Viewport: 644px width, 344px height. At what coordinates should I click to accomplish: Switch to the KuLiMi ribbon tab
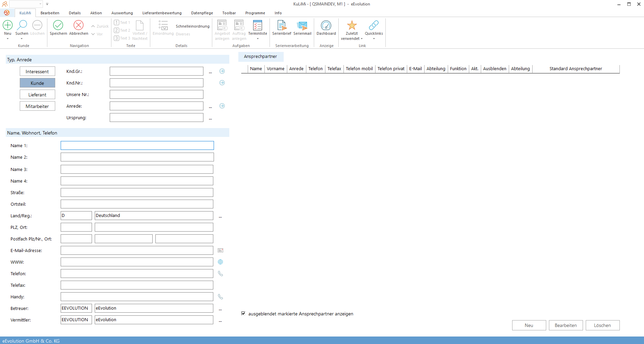25,13
